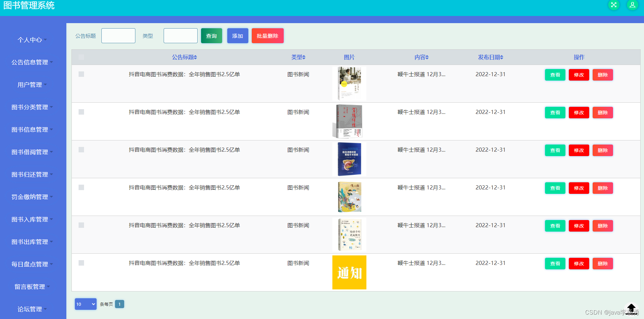Expand the 图书分类管理 menu arrow
Screen dimensions: 644x319
[51, 107]
